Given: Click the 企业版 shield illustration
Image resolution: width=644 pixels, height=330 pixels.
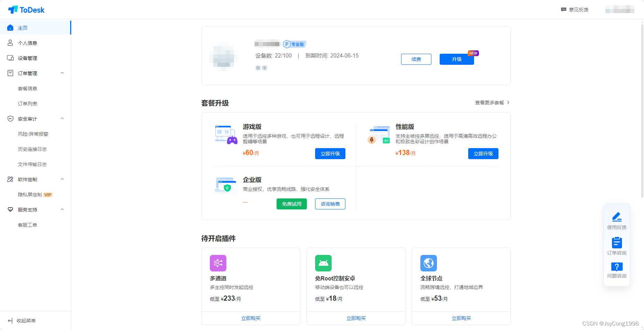Looking at the screenshot, I should click(x=226, y=185).
